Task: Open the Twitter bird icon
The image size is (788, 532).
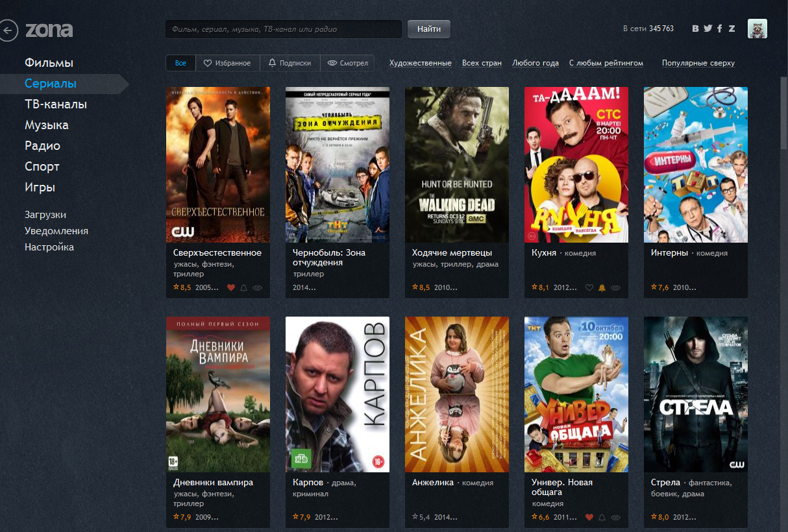Action: [708, 29]
